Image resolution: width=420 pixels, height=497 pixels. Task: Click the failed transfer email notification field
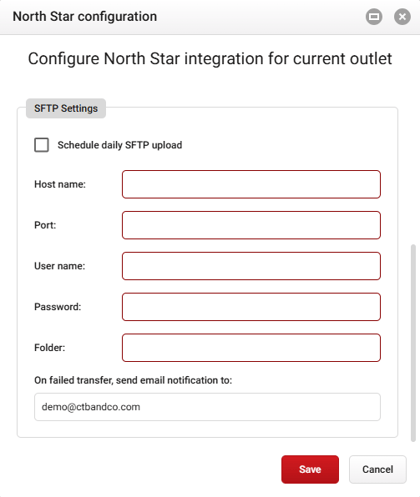click(207, 407)
